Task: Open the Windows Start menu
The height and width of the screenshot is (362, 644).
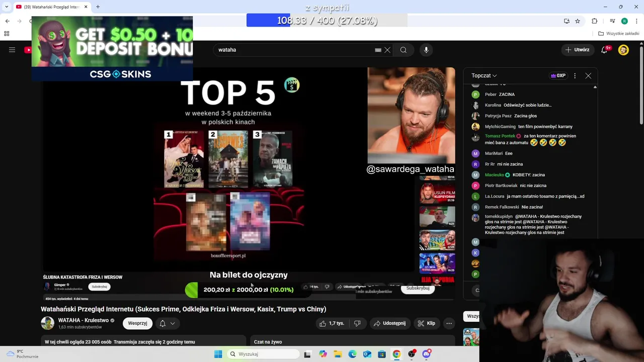Action: (x=218, y=354)
